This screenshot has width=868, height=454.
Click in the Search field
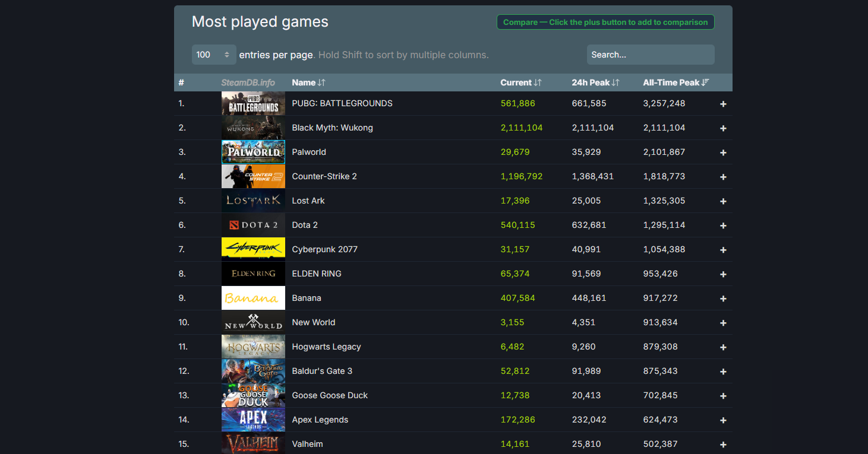650,55
